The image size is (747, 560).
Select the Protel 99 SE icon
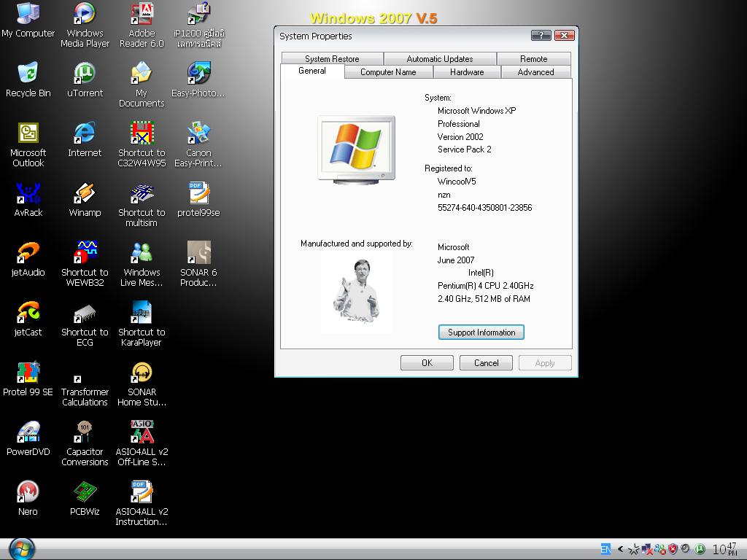pyautogui.click(x=28, y=379)
